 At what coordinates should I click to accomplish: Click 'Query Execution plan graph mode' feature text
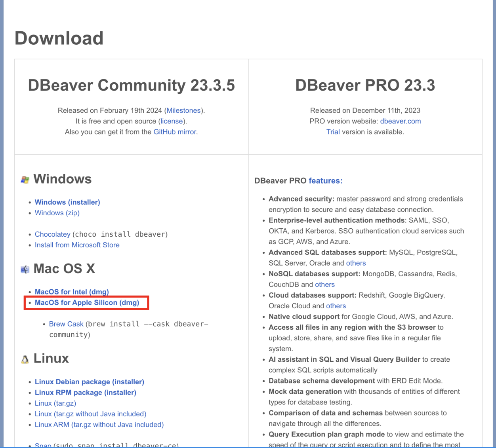coord(327,434)
